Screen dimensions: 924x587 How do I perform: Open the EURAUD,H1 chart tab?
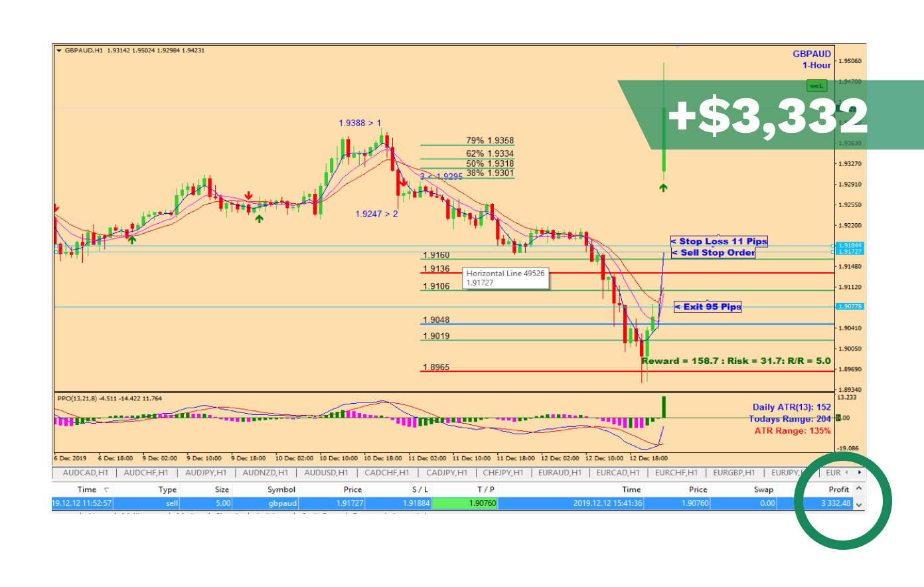560,473
